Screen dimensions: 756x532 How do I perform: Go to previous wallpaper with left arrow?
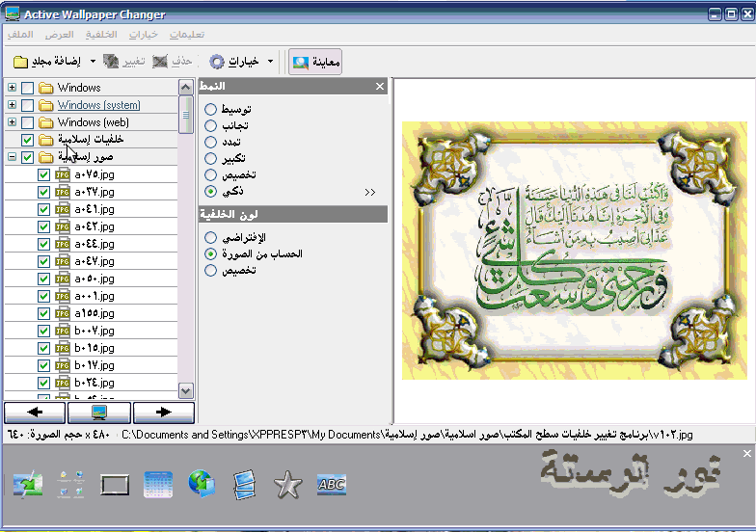pos(35,412)
